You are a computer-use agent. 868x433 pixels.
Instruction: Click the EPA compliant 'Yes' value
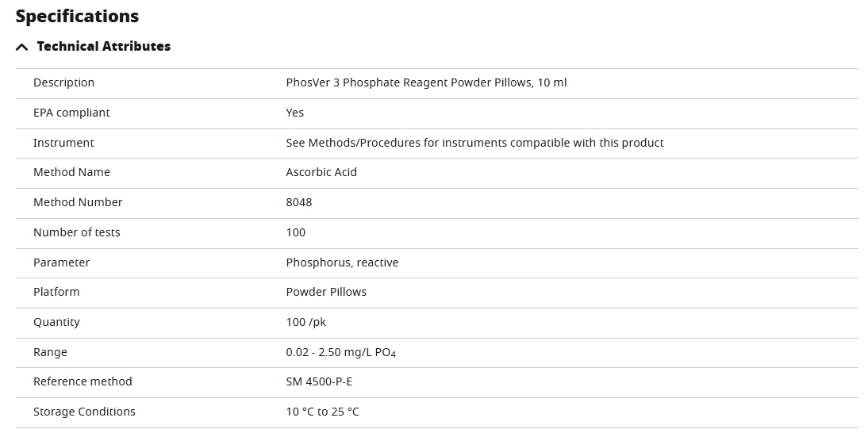[x=294, y=113]
